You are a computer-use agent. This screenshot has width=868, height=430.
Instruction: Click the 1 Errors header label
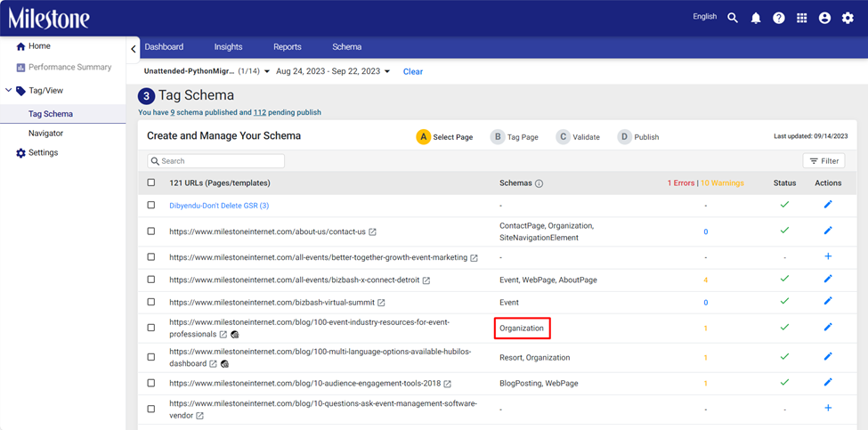[x=680, y=183]
